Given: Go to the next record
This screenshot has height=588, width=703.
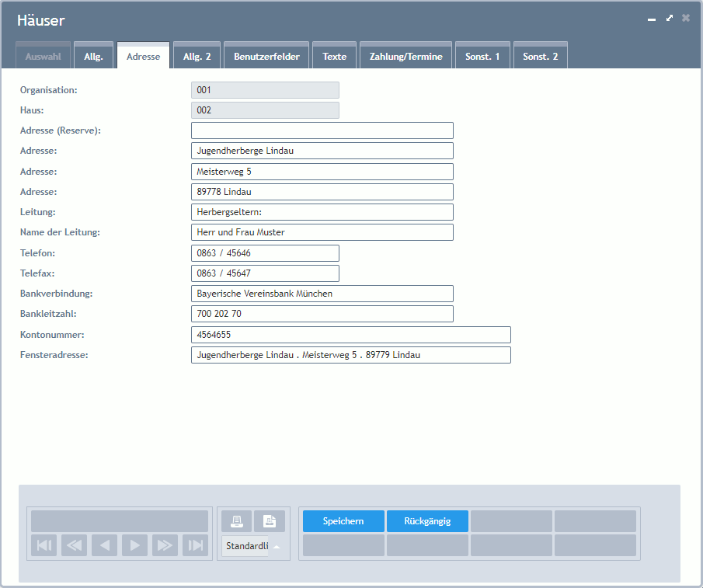Looking at the screenshot, I should click(134, 545).
